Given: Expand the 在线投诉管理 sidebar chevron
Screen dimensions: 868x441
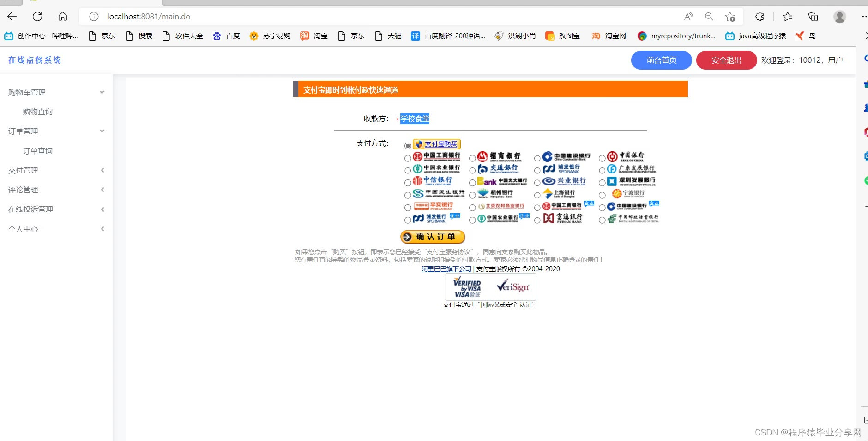Looking at the screenshot, I should [102, 209].
